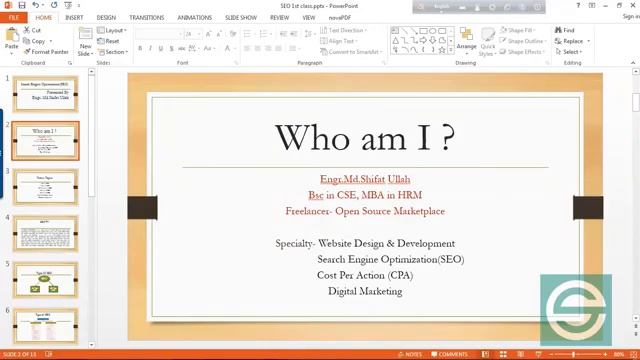Click the Center alignment icon

click(x=258, y=49)
